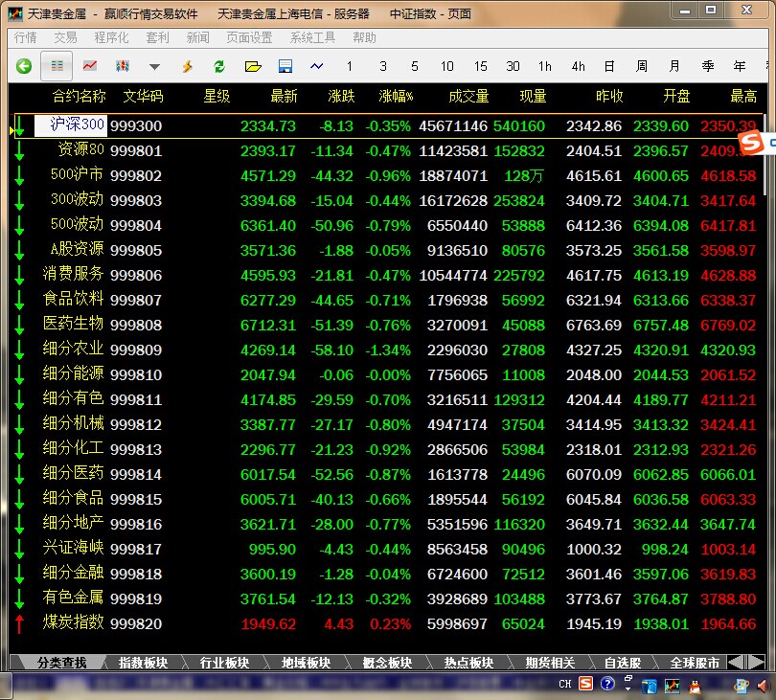
Task: Switch to the 热点板块 tab
Action: 468,663
